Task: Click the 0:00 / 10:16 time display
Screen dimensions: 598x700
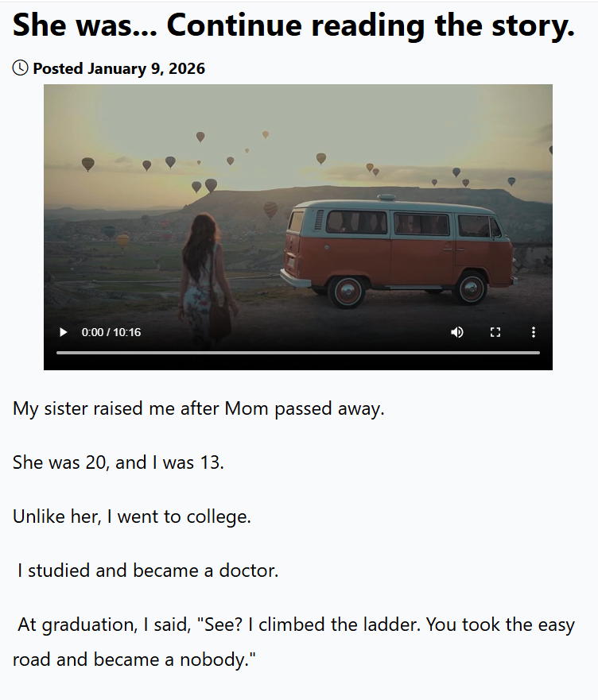Action: click(x=111, y=332)
